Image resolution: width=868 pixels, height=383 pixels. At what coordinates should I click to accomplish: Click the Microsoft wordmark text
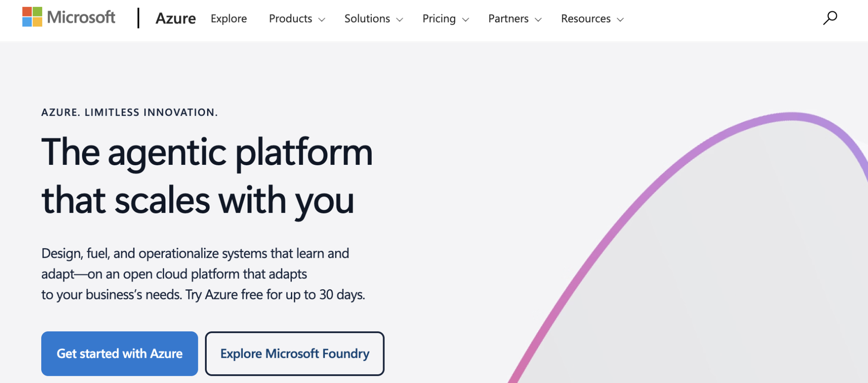pyautogui.click(x=81, y=17)
